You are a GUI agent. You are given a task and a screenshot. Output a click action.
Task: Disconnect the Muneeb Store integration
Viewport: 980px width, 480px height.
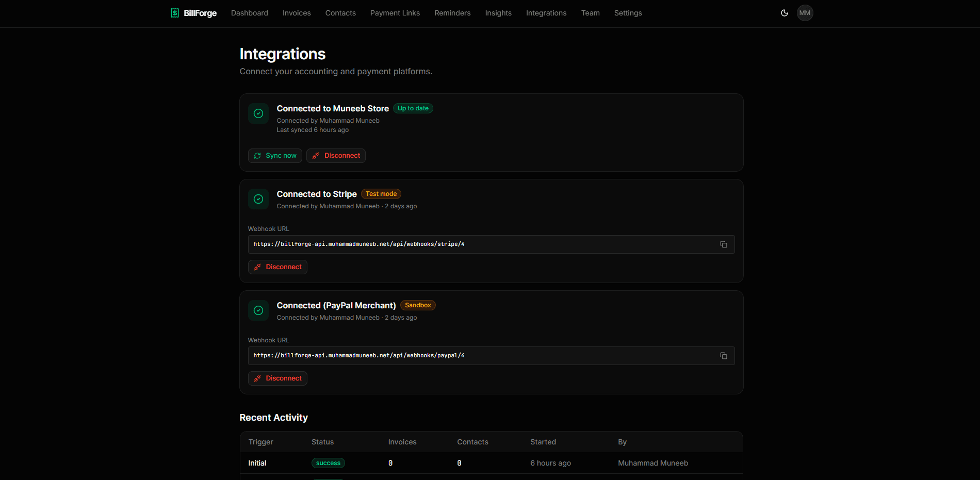[336, 156]
